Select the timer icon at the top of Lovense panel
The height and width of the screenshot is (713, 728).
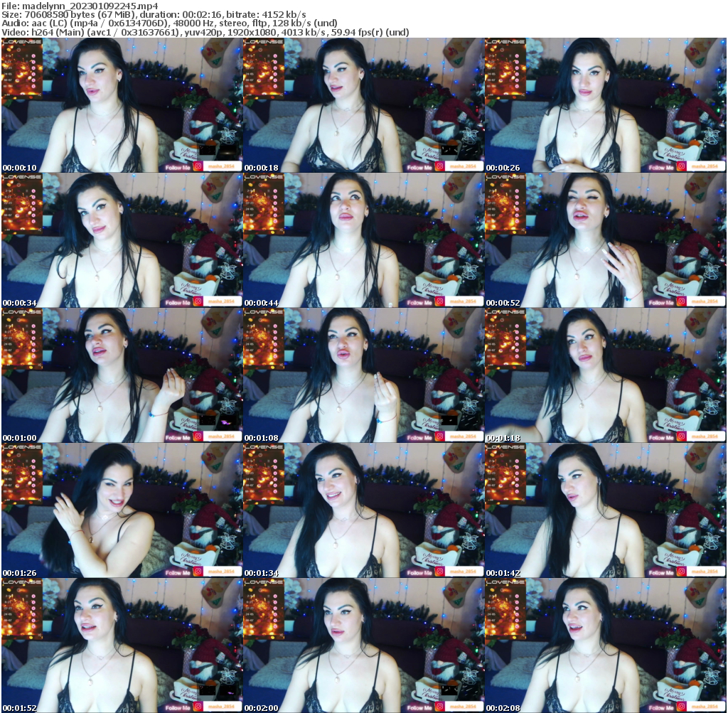pos(19,50)
